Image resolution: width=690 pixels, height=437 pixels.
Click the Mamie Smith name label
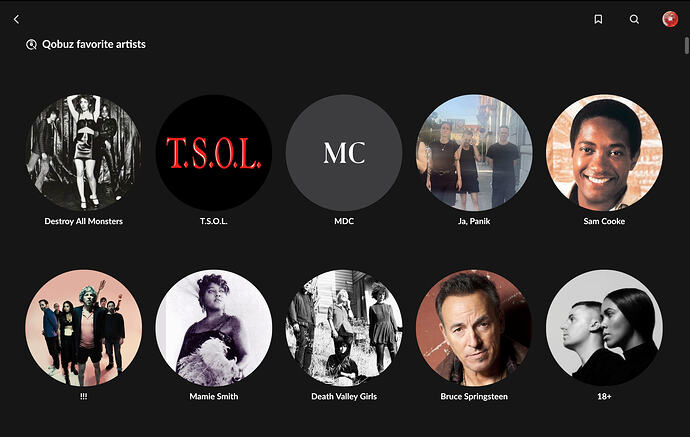click(214, 397)
